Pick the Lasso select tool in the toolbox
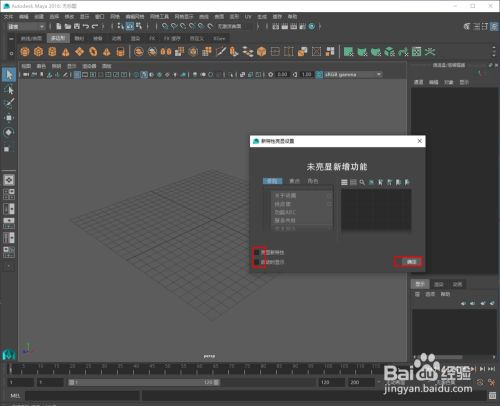 (9, 89)
